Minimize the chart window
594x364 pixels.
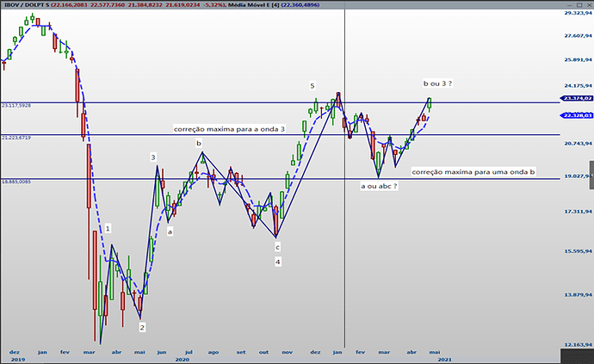570,5
